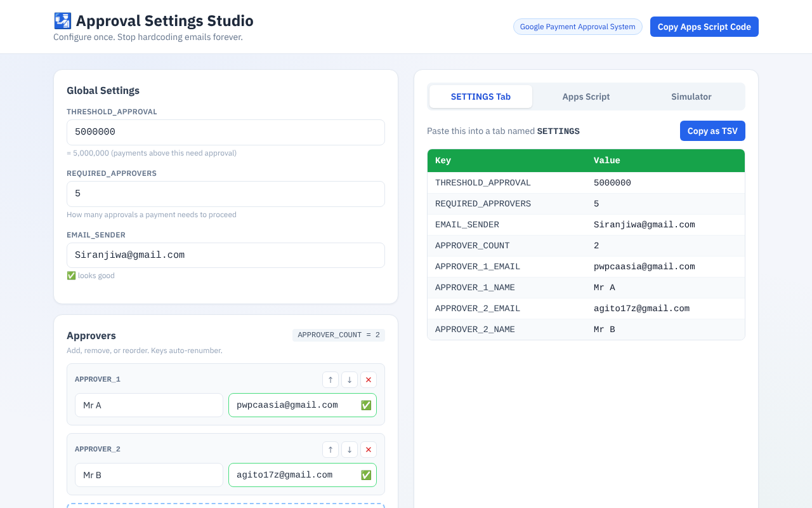Screen dimensions: 812x508
Task: Select Mr A value cell in table
Action: [665, 288]
